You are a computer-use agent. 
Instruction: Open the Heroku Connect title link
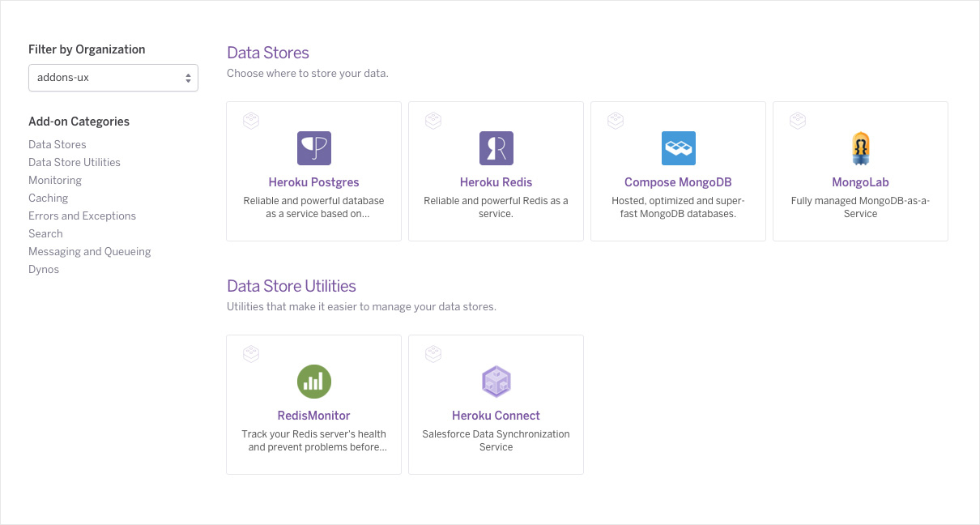[496, 416]
